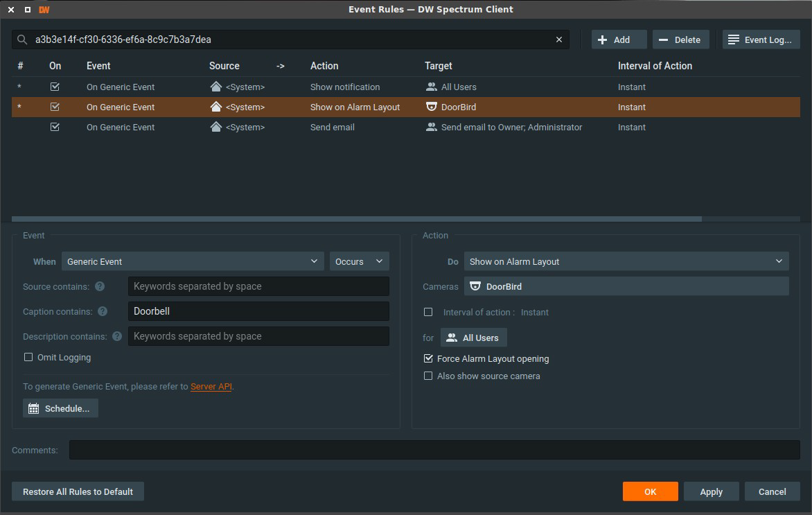Click the plus icon on Add button

coord(602,40)
